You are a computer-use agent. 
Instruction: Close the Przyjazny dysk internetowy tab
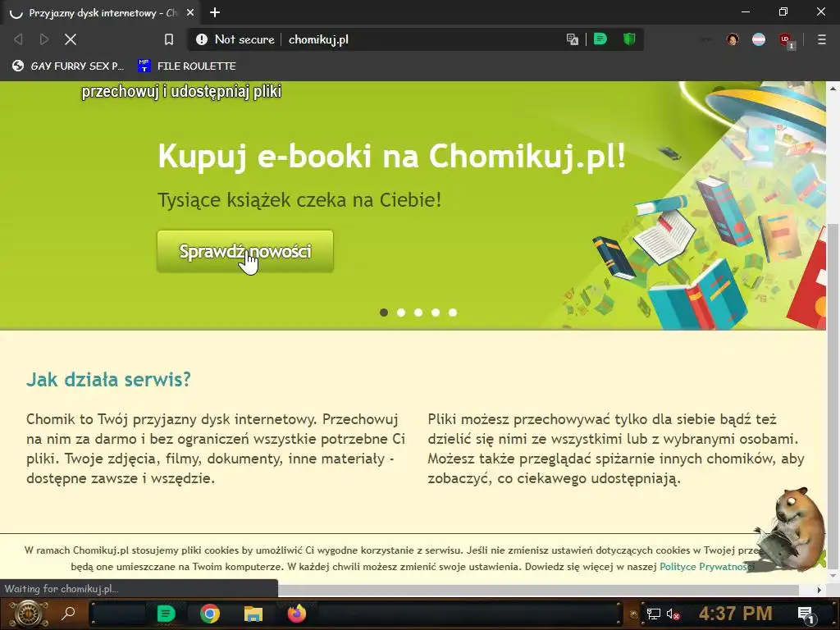[x=190, y=12]
